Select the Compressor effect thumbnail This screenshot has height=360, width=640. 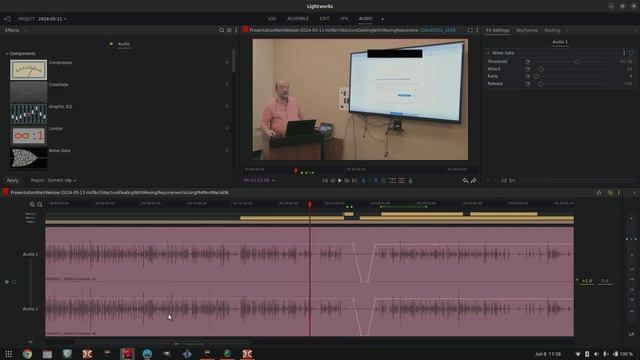click(x=29, y=70)
